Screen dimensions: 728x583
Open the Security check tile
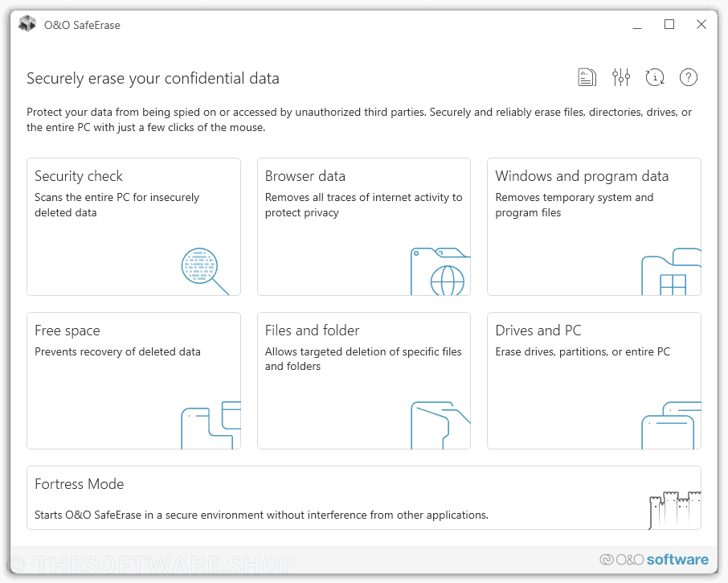coord(133,227)
